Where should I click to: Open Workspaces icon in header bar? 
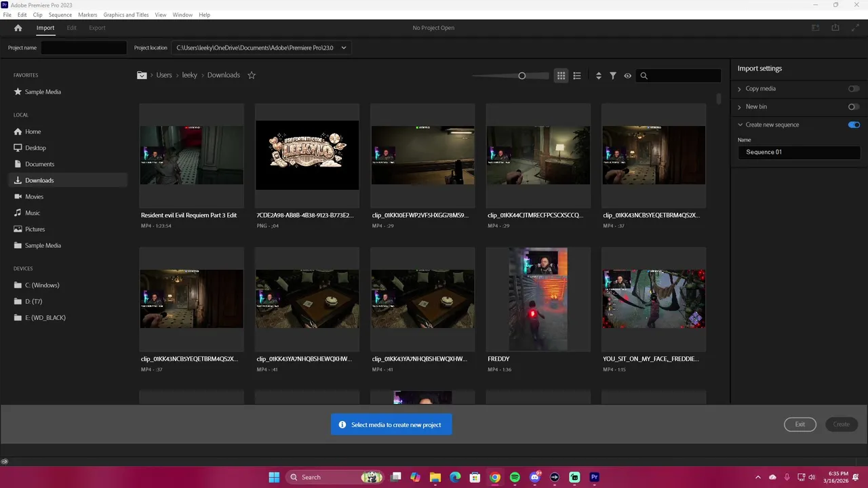(x=816, y=28)
